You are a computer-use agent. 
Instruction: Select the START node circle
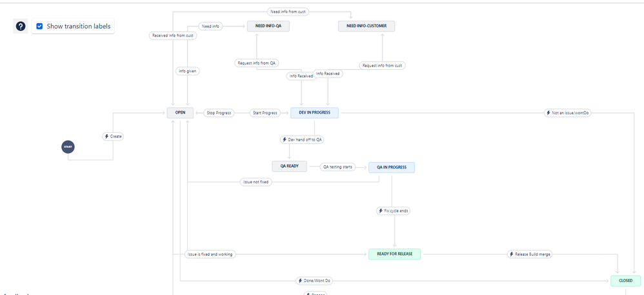[x=68, y=147]
